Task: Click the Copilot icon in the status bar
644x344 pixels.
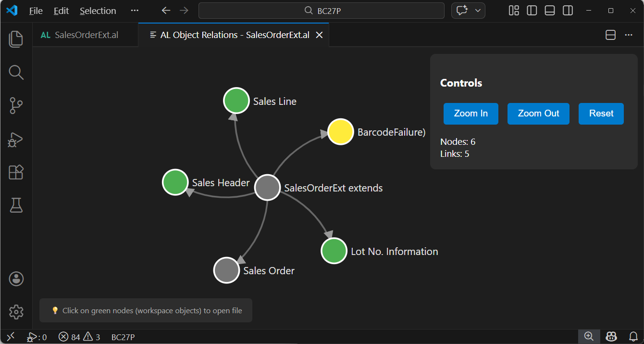Action: pyautogui.click(x=610, y=336)
